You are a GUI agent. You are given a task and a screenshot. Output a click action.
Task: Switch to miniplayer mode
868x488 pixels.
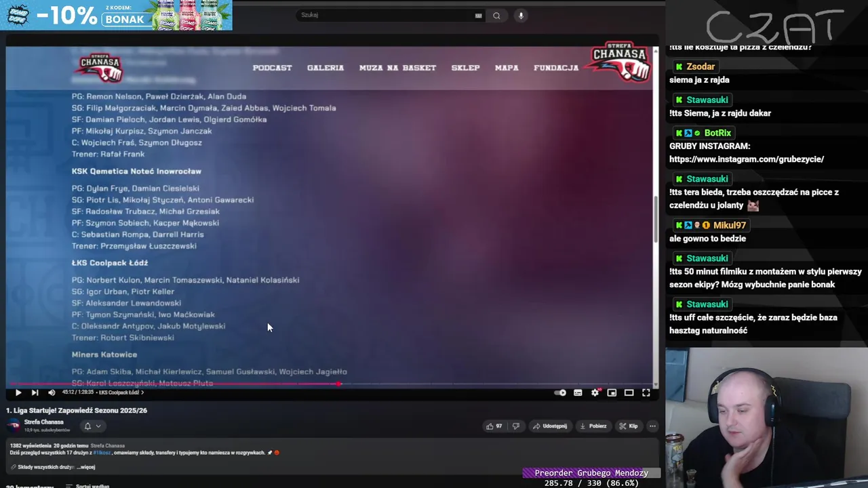point(612,392)
